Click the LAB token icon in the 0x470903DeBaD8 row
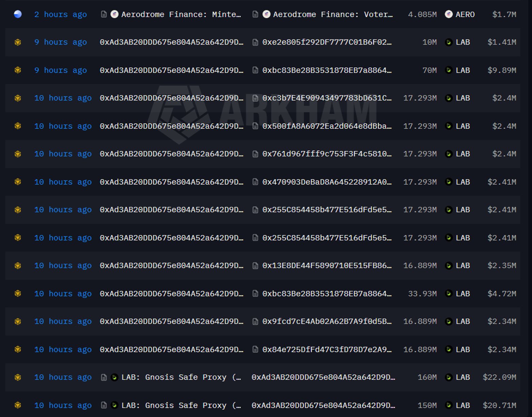This screenshot has width=532, height=417. 449,182
